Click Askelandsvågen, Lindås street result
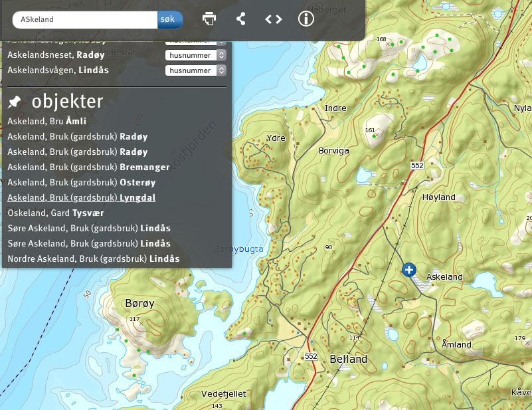 [58, 70]
